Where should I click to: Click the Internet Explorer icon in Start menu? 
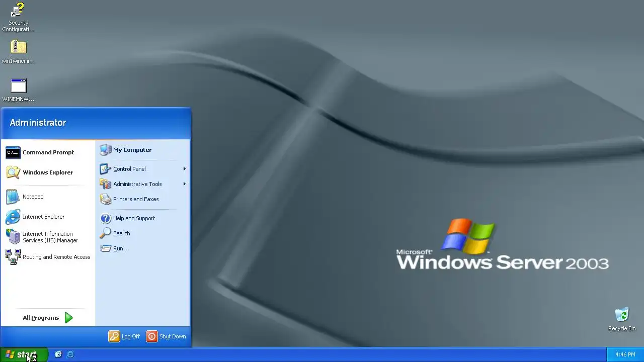coord(13,217)
